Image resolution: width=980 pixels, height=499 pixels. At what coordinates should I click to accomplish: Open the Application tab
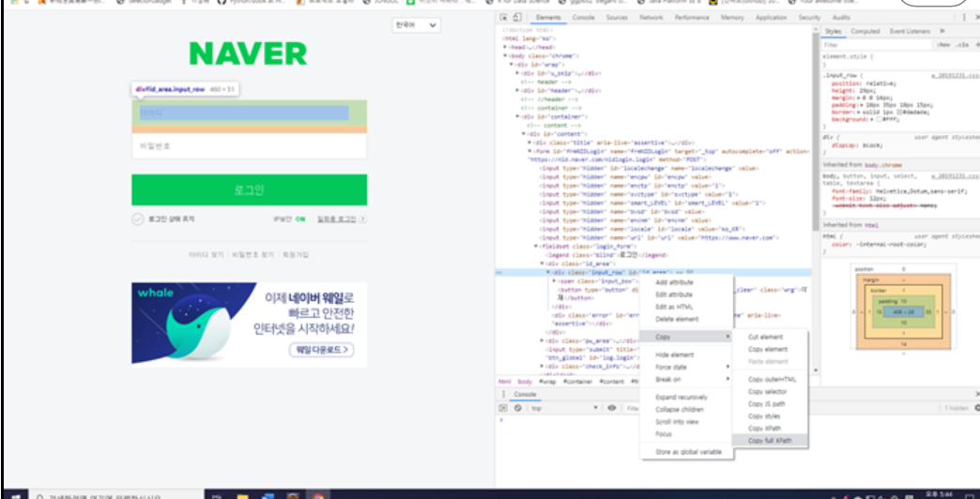(x=772, y=18)
